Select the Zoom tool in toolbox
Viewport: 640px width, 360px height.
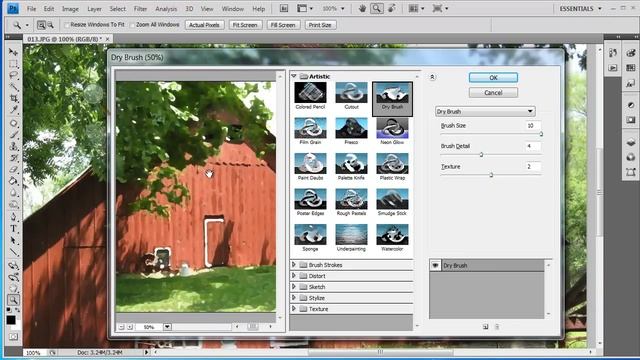pyautogui.click(x=13, y=300)
